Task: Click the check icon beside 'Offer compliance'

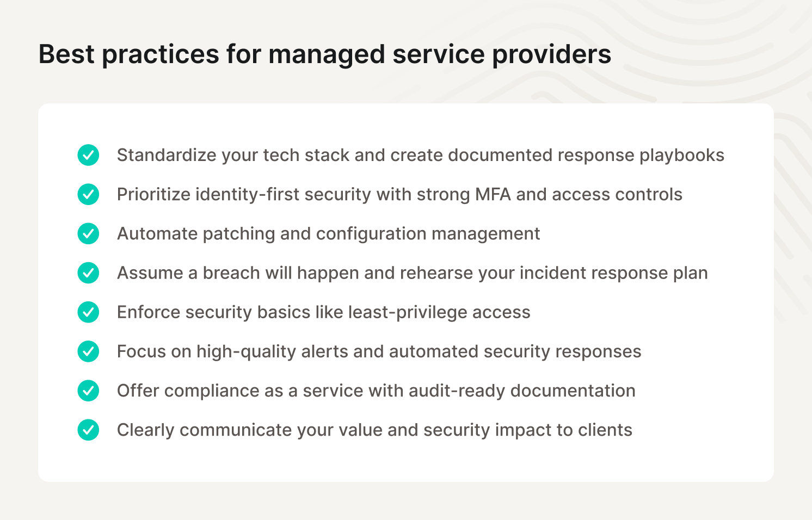Action: [88, 391]
